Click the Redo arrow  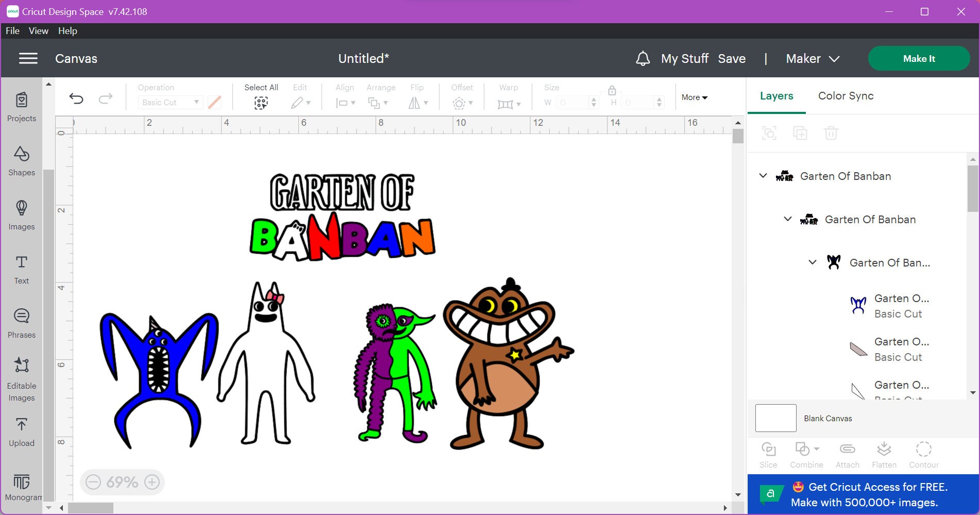[x=106, y=98]
